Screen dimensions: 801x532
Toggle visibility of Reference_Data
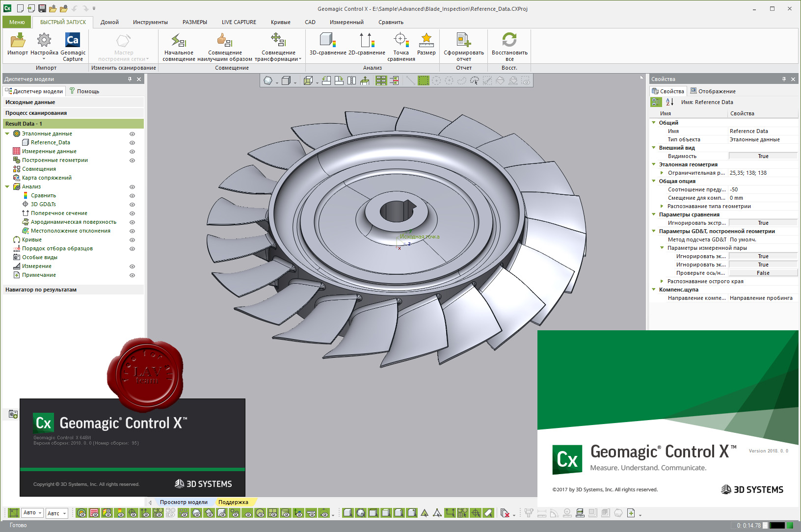[x=132, y=142]
